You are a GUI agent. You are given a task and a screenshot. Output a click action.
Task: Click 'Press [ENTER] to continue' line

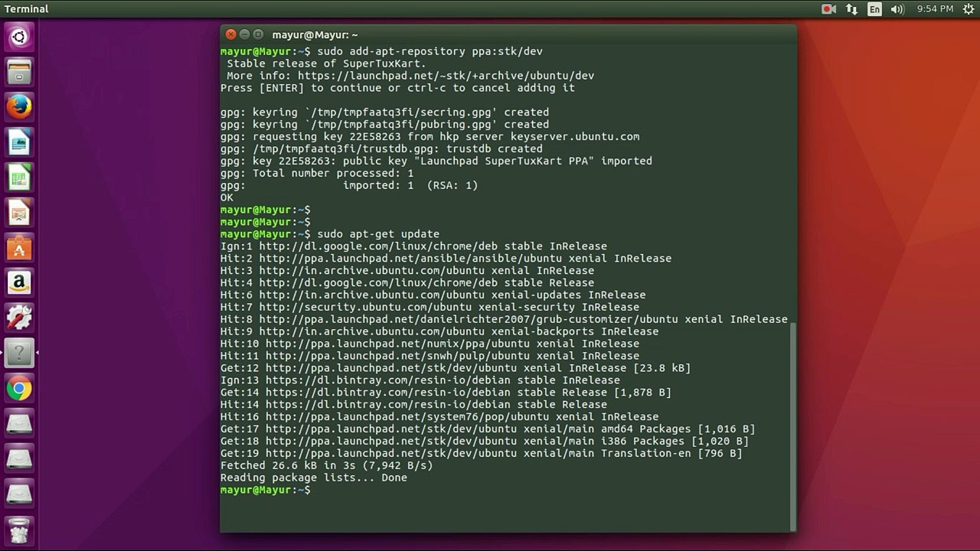[x=397, y=88]
